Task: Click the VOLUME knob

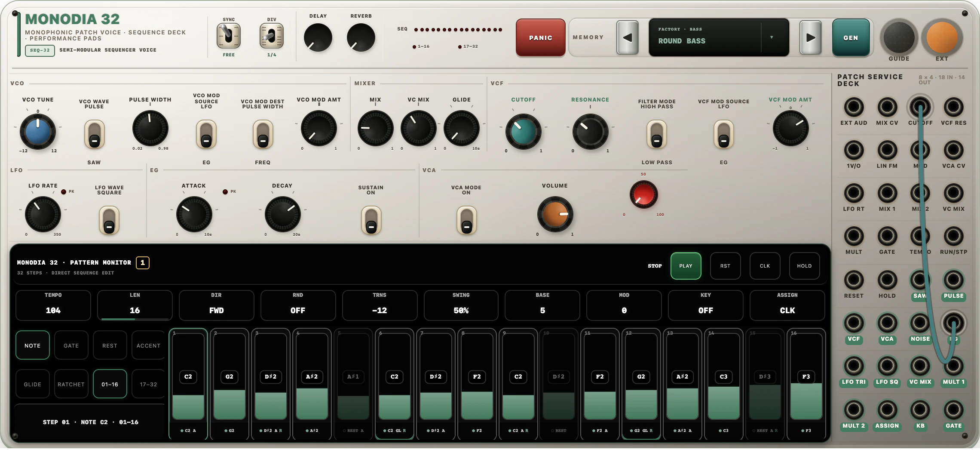Action: (x=555, y=214)
